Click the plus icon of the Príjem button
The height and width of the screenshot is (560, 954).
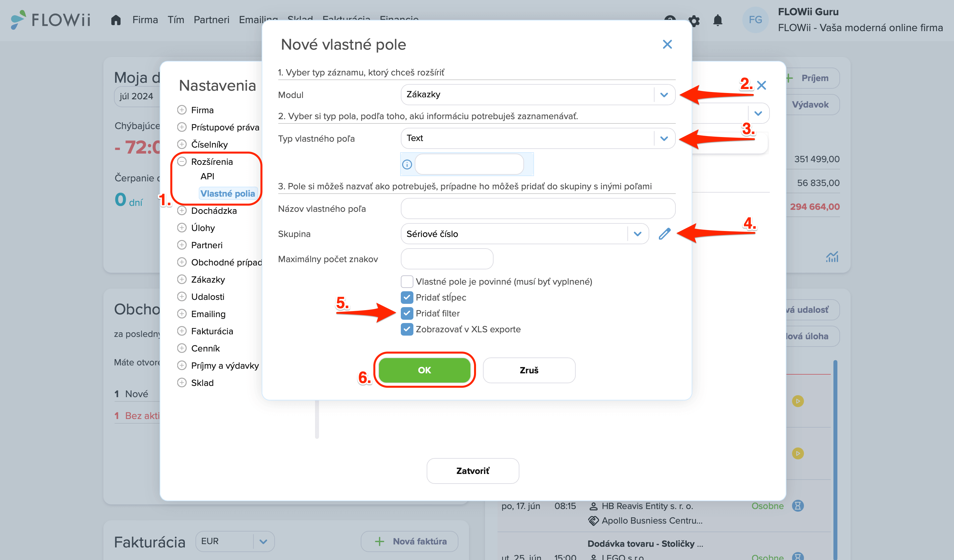click(789, 78)
